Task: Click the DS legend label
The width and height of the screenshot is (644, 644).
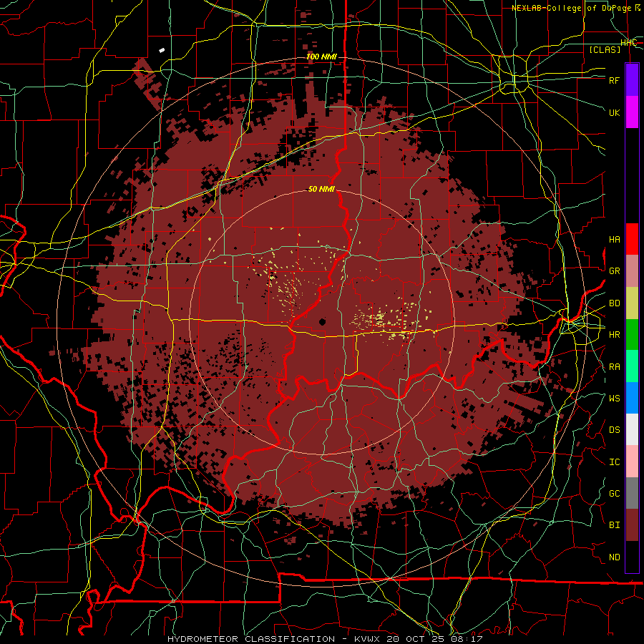Action: 614,430
